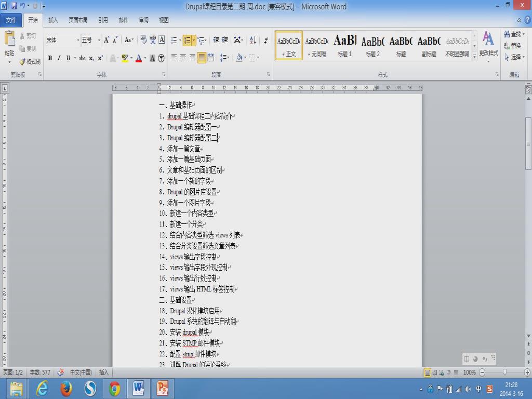Toggle underline formatting
This screenshot has height=399, width=532.
click(x=68, y=58)
